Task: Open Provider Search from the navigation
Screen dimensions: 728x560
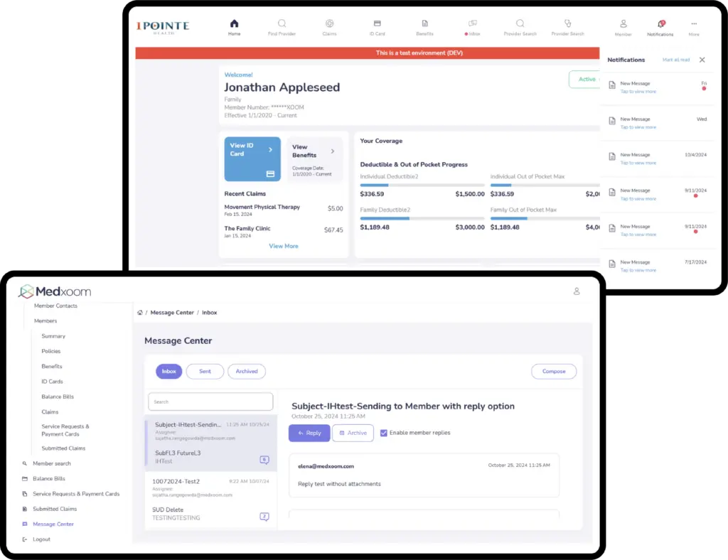Action: [520, 23]
